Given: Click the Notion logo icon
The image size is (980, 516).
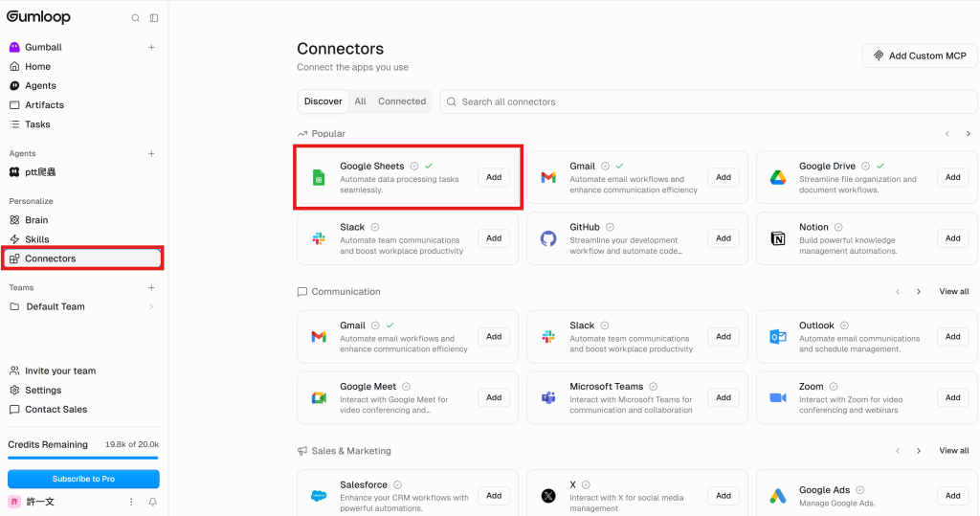Looking at the screenshot, I should 777,238.
